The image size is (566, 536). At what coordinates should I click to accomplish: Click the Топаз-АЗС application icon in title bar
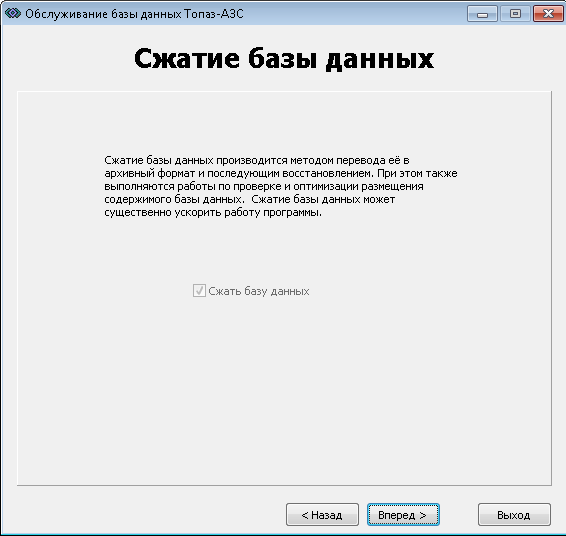(x=13, y=14)
